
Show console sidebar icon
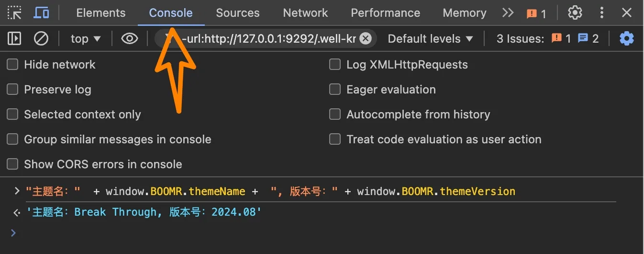coord(15,38)
